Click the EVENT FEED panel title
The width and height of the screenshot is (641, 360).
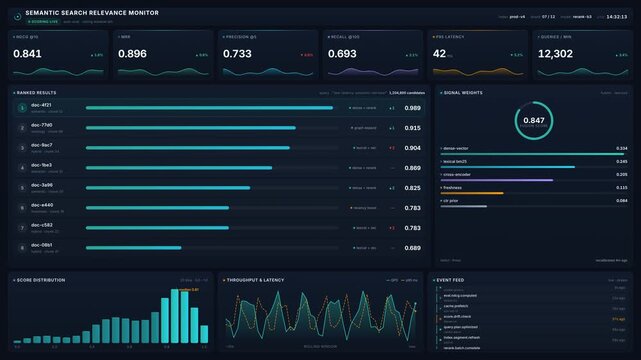(450, 280)
